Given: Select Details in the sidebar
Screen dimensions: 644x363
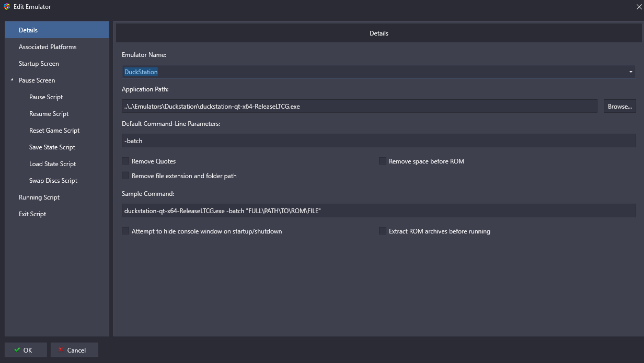Looking at the screenshot, I should pos(57,30).
